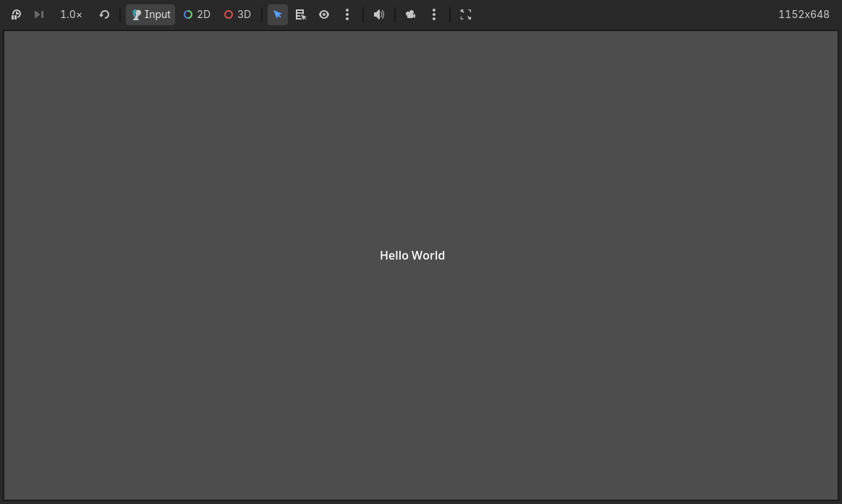Screen dimensions: 842x504
Task: Open the selection options three-dot menu
Action: tap(347, 14)
